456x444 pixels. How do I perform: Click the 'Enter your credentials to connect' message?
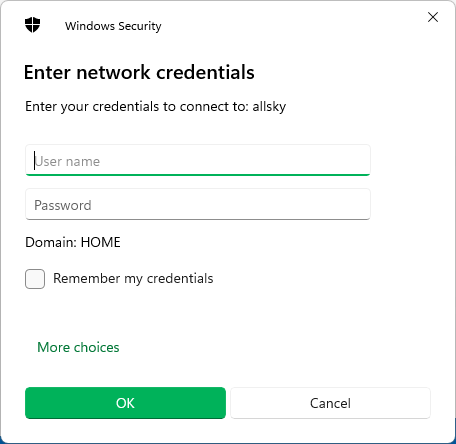click(x=156, y=107)
